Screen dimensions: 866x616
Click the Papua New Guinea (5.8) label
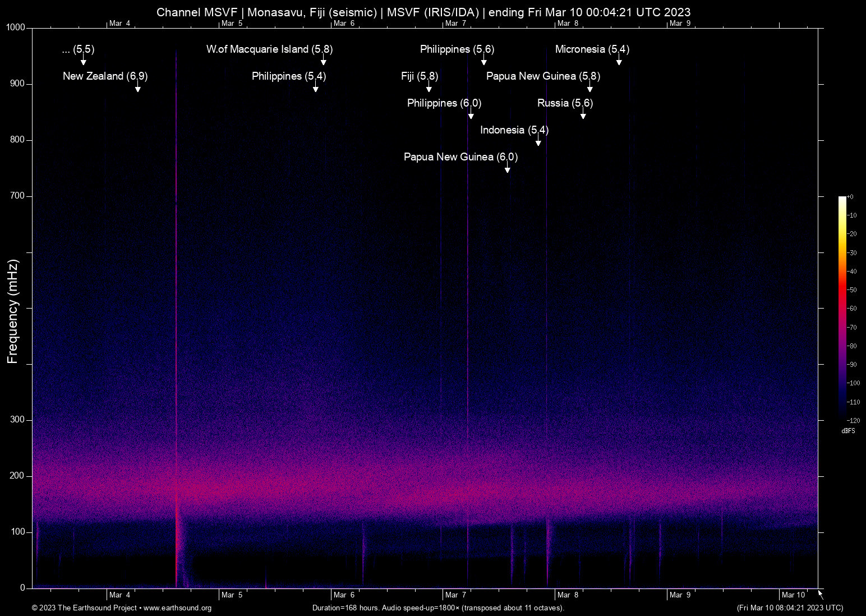click(x=542, y=76)
